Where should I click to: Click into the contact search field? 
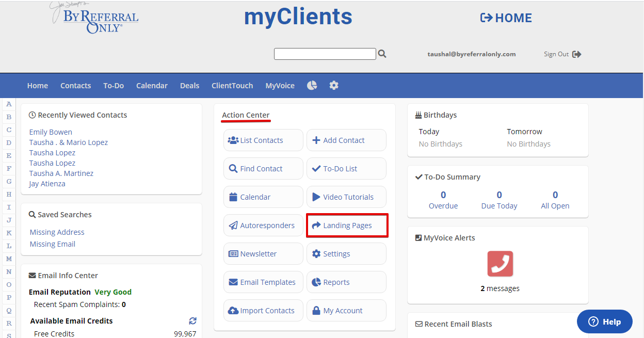click(x=325, y=54)
